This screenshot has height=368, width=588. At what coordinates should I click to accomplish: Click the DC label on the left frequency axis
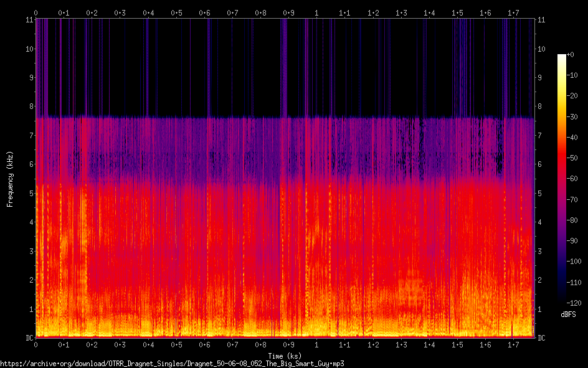click(x=28, y=338)
